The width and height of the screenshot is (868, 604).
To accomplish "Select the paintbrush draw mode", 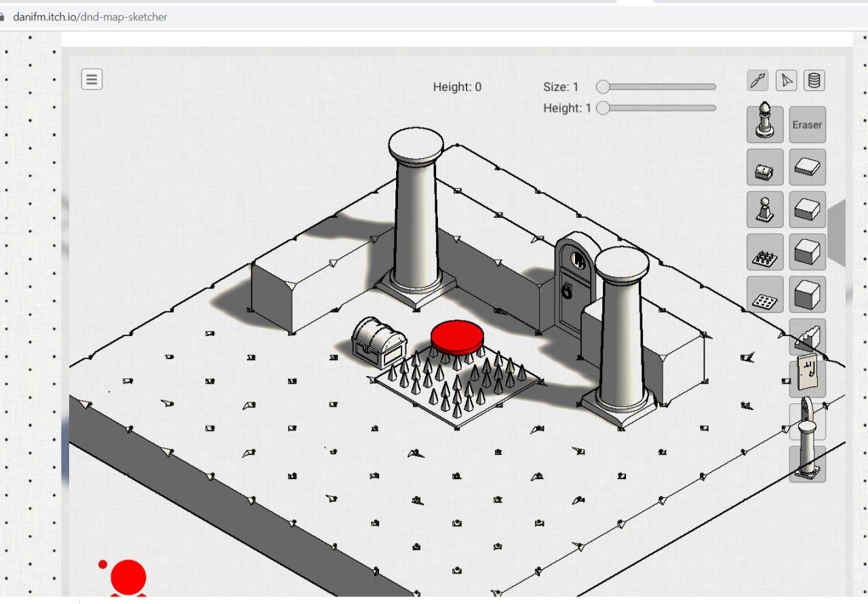I will (x=757, y=81).
